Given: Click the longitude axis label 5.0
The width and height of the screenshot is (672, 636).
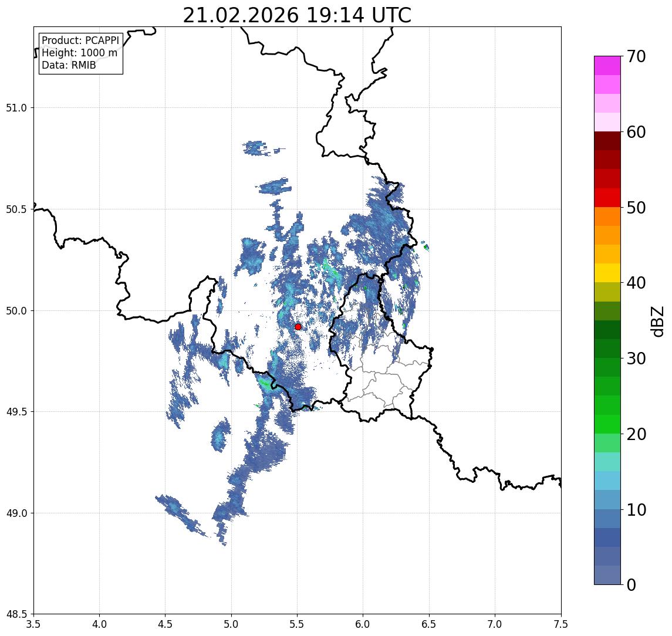Looking at the screenshot, I should 231,624.
